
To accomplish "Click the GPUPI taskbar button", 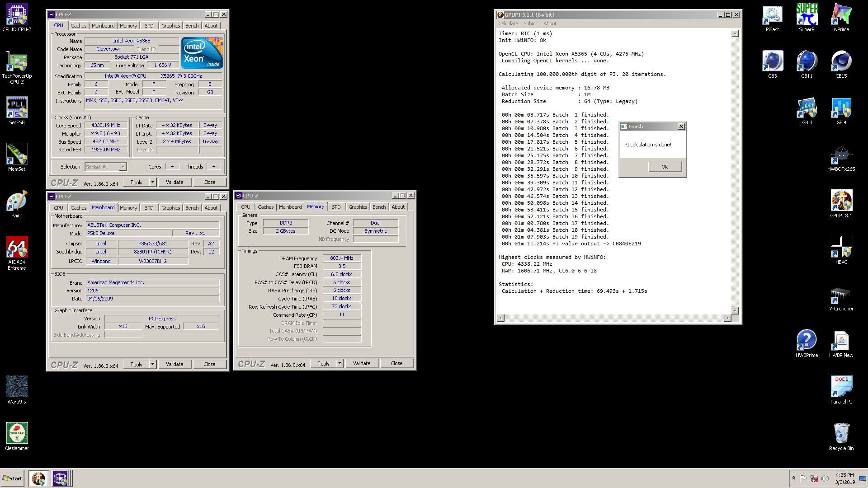I will point(38,479).
